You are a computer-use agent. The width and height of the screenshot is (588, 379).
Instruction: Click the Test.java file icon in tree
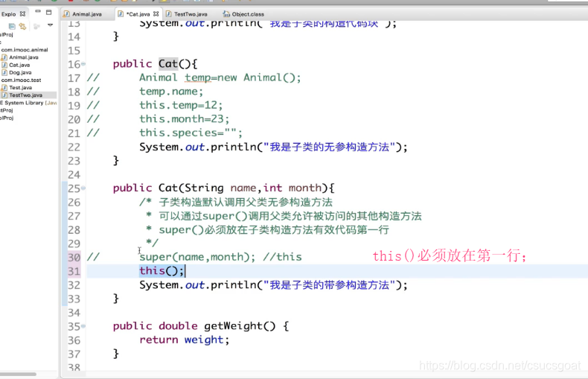[4, 87]
